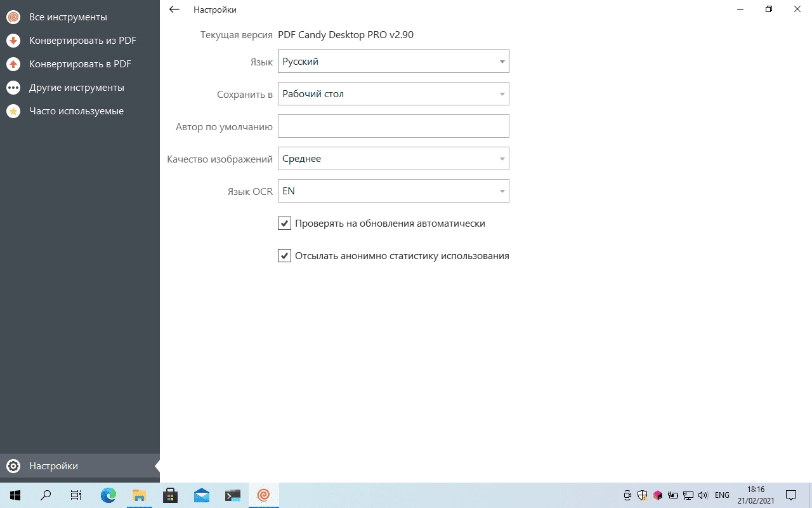Click the battery power tray icon
This screenshot has height=508, width=812.
coord(673,495)
